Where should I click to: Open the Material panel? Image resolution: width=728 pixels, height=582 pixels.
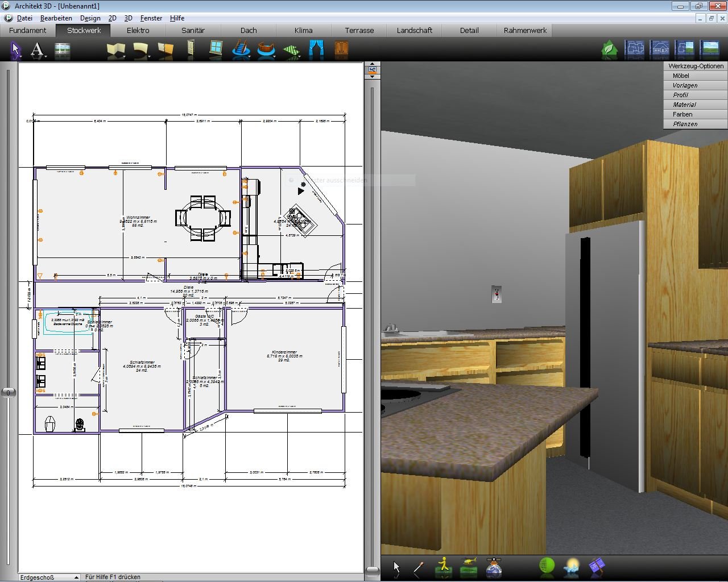click(696, 105)
